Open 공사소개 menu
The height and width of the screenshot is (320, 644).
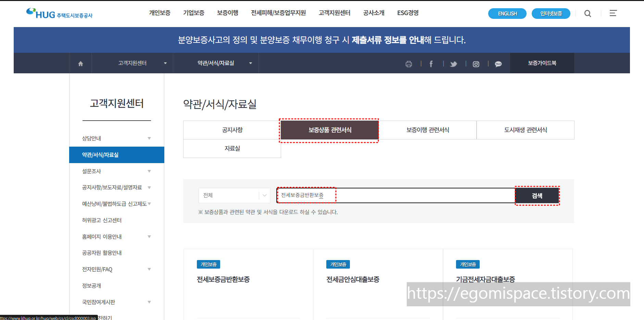pyautogui.click(x=374, y=13)
